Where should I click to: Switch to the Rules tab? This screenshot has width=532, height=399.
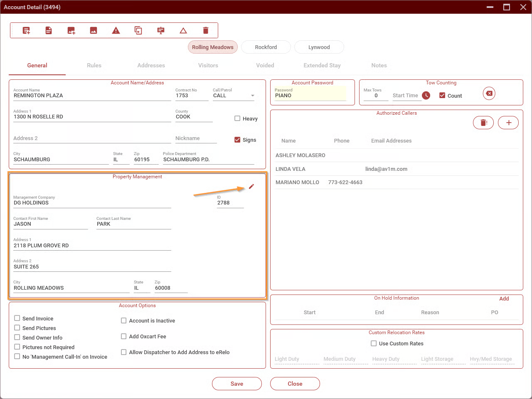coord(94,65)
